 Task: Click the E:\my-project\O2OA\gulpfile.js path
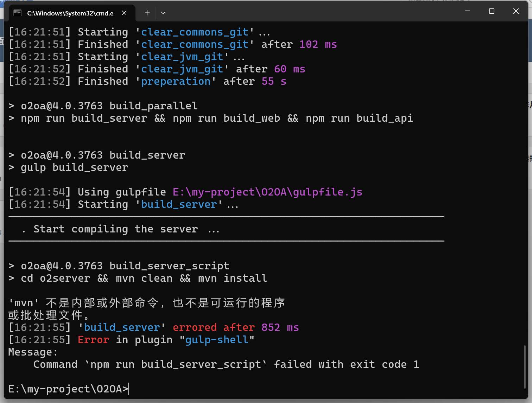267,192
